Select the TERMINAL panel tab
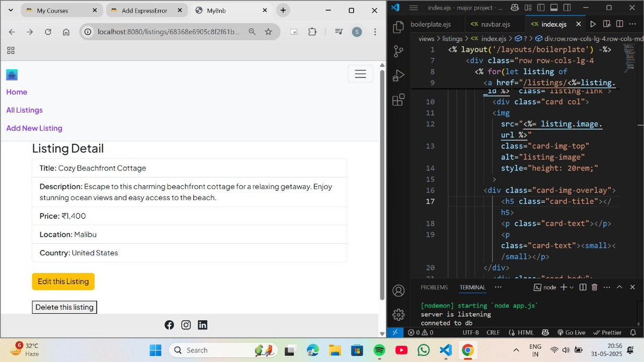The image size is (644, 362). [x=472, y=287]
